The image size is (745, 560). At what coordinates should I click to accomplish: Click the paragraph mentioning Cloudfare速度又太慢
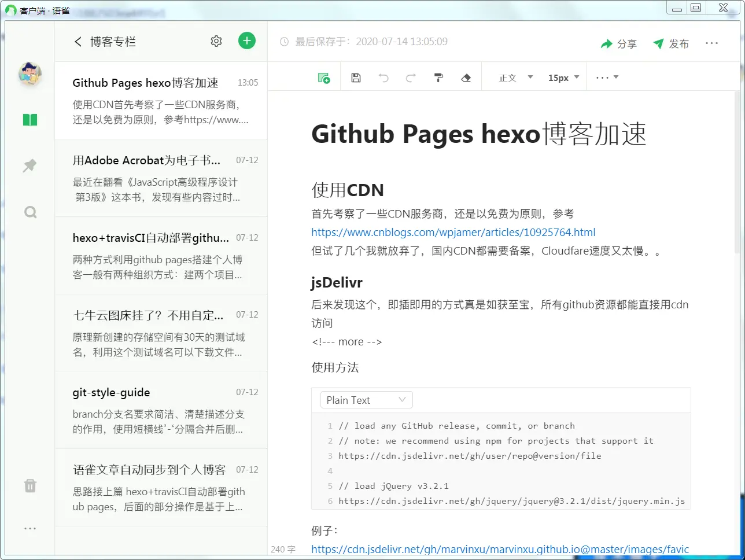486,251
